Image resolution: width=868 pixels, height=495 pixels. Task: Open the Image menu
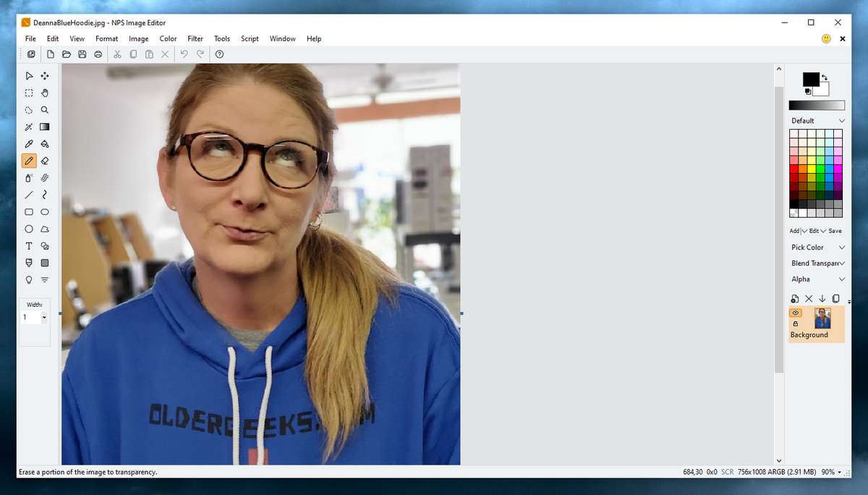138,39
